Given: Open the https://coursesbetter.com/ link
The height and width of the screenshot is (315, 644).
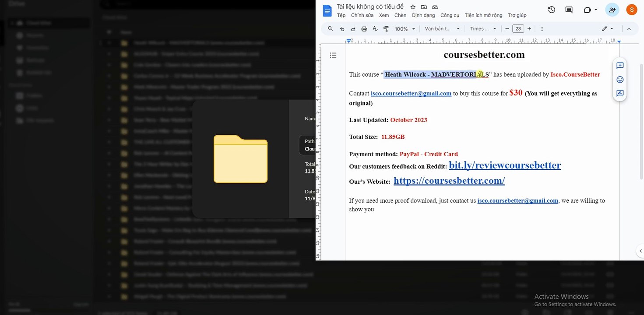Looking at the screenshot, I should pos(449,181).
